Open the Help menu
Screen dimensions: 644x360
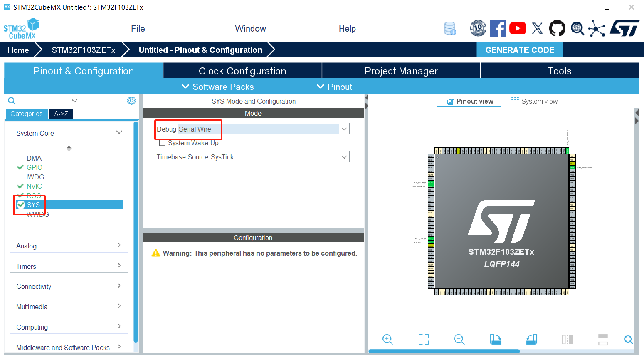(347, 29)
